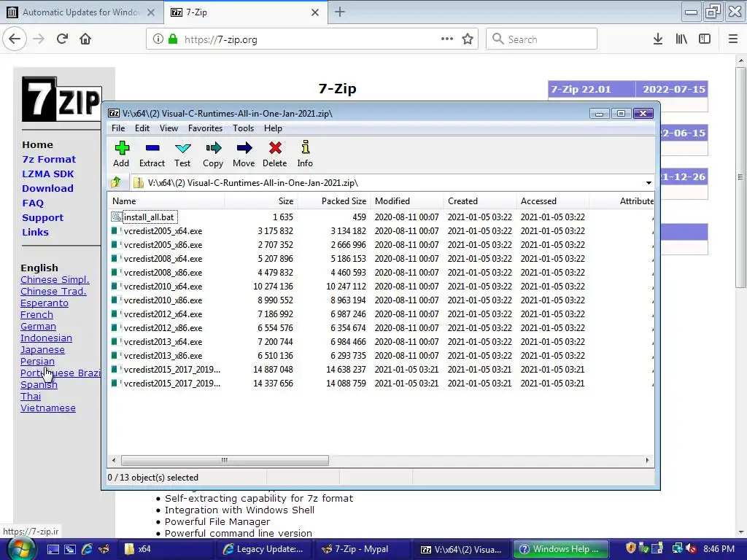Select install_all.bat file

pos(149,217)
